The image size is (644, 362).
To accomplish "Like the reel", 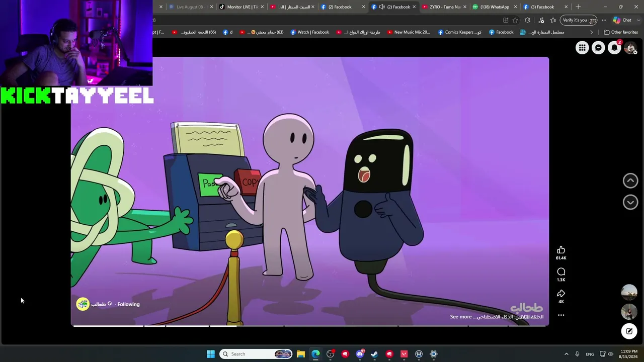I will (x=561, y=250).
